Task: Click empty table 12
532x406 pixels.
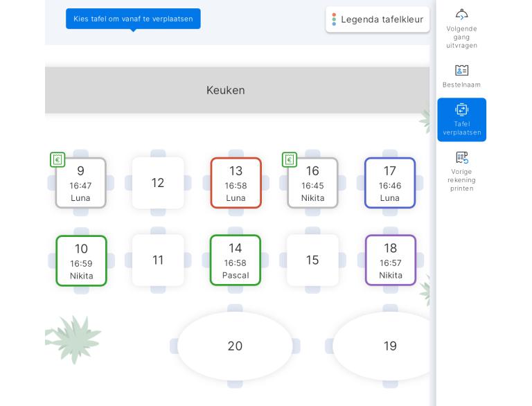Action: pos(158,183)
